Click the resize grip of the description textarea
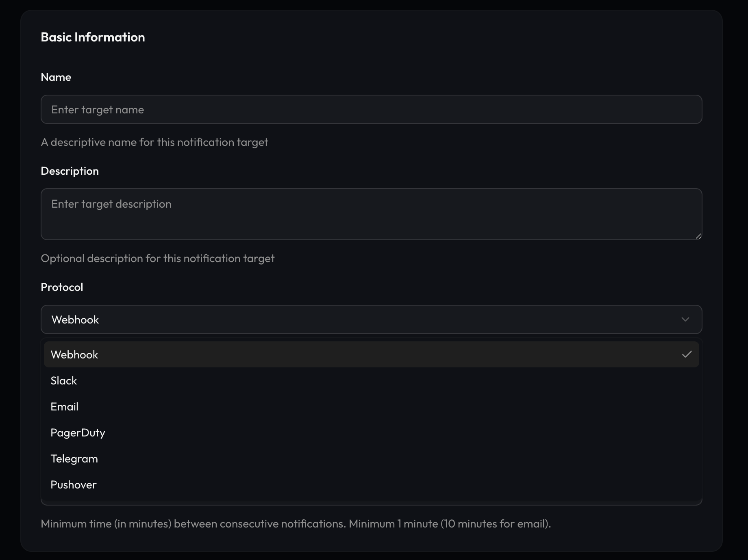The image size is (748, 560). coord(698,236)
